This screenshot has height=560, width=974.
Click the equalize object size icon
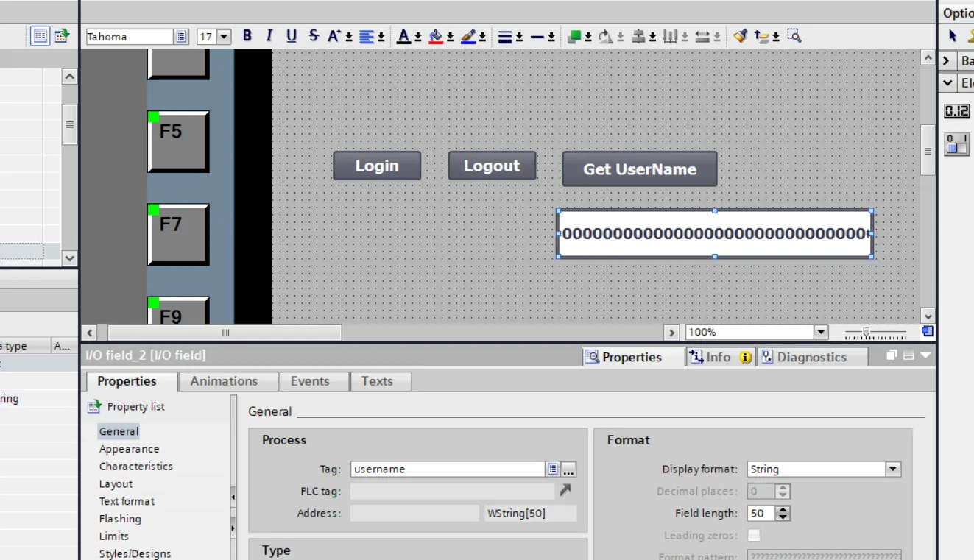click(x=702, y=36)
